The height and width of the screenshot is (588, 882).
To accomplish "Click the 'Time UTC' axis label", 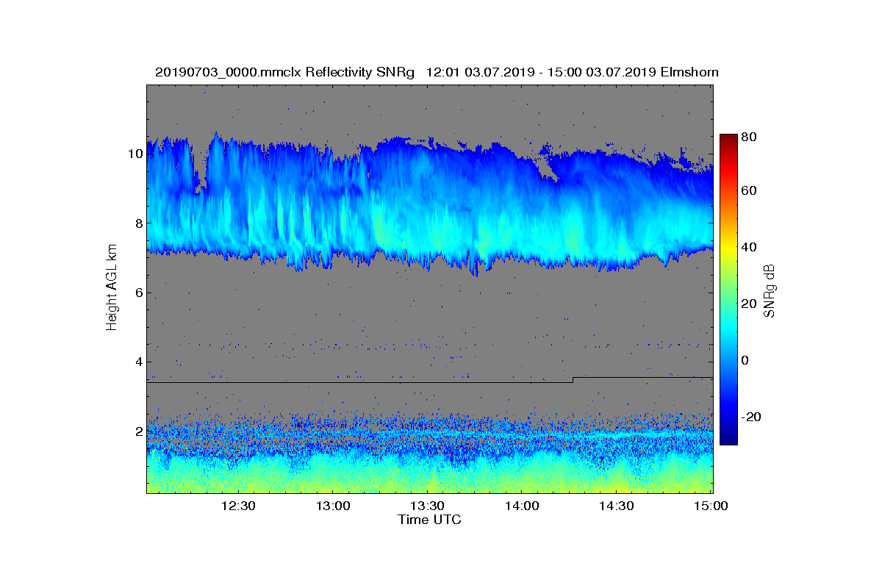I will click(x=429, y=520).
